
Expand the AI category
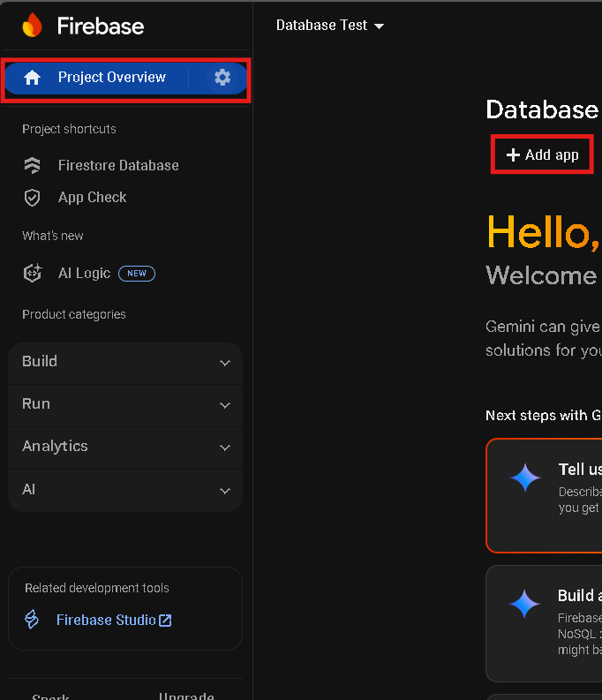pos(125,490)
